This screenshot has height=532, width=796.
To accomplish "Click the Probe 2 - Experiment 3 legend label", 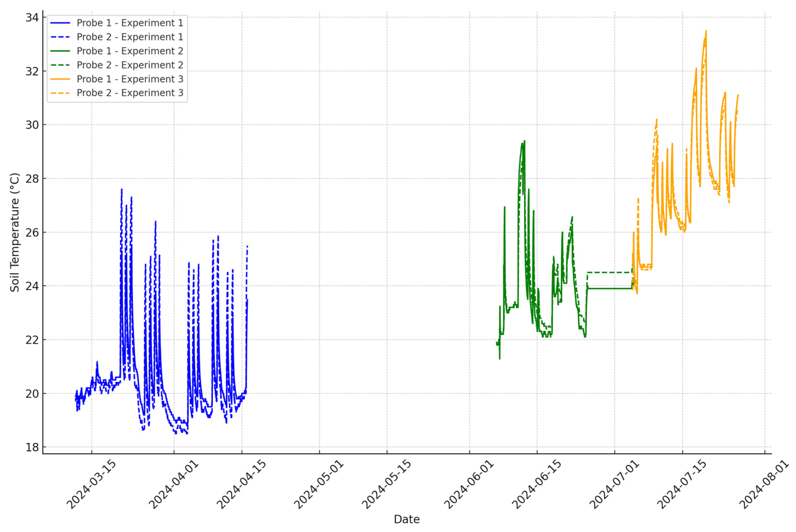I will tap(130, 93).
